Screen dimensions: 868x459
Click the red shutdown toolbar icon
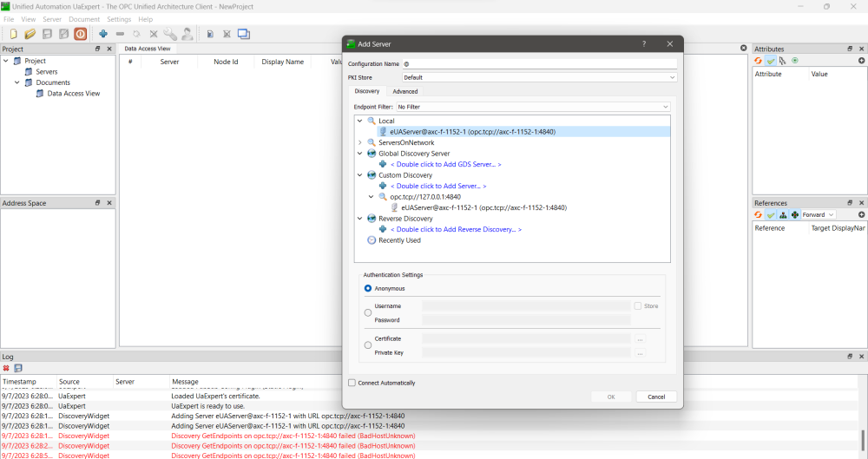pos(80,34)
